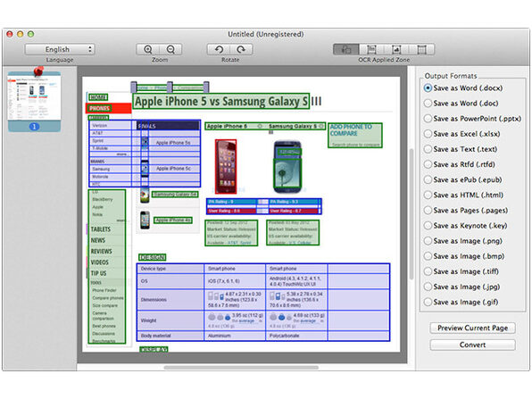Image resolution: width=532 pixels, height=399 pixels.
Task: Click the Zoom in magnifier icon
Action: (148, 49)
